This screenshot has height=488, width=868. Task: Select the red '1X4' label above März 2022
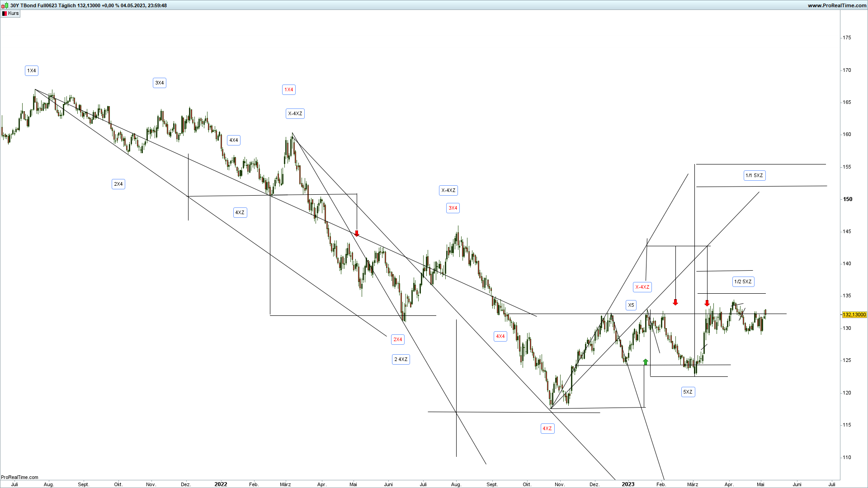(288, 89)
